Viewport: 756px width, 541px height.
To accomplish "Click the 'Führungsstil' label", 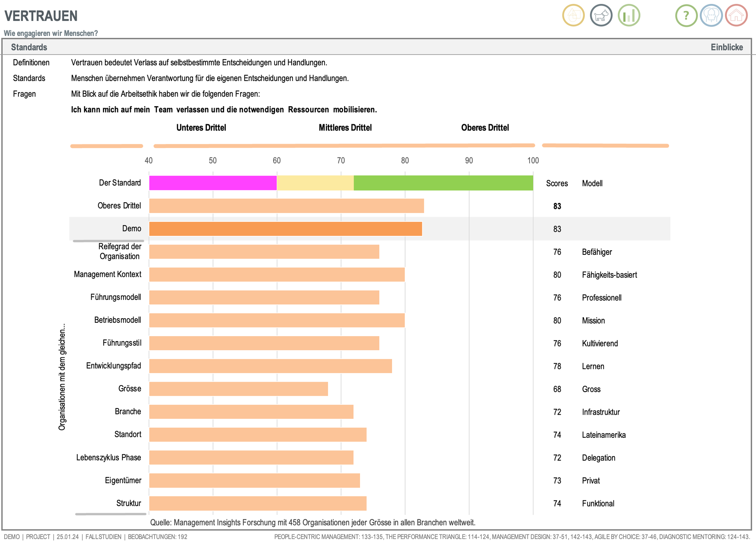I will tap(122, 343).
